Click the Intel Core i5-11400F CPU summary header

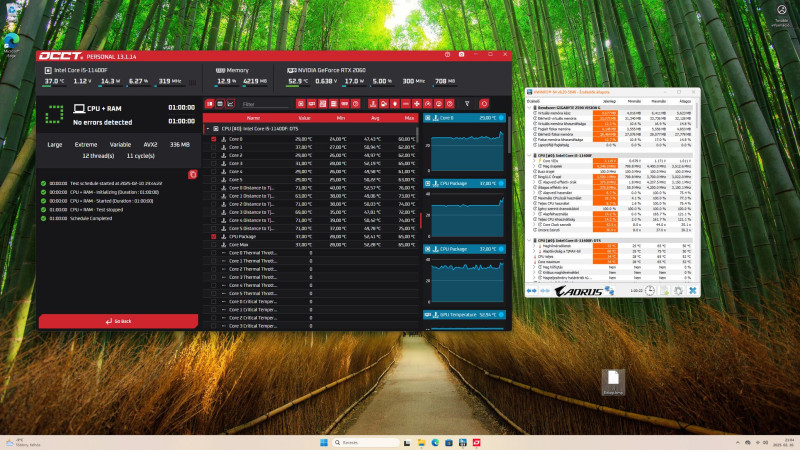tap(76, 70)
